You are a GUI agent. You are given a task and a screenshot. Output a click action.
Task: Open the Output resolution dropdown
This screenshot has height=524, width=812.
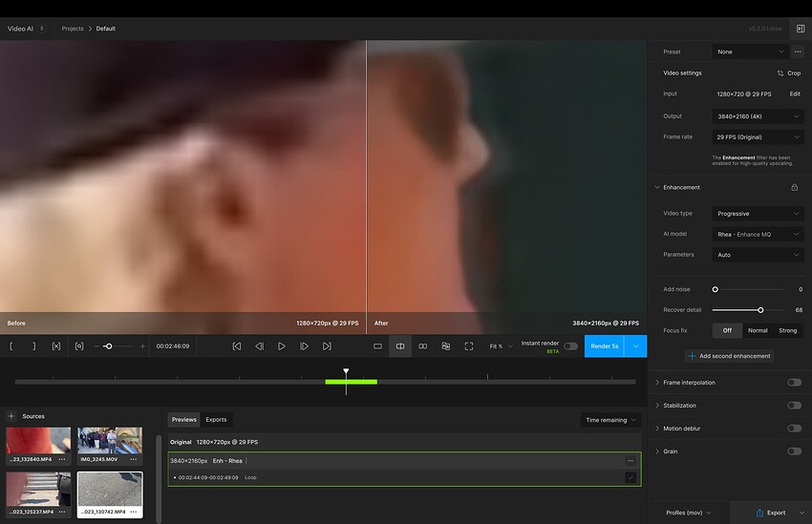(758, 116)
